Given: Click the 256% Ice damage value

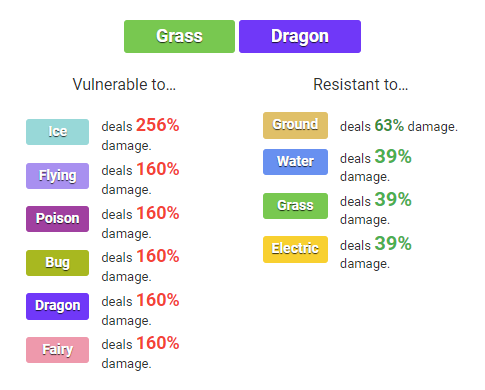Looking at the screenshot, I should [158, 125].
